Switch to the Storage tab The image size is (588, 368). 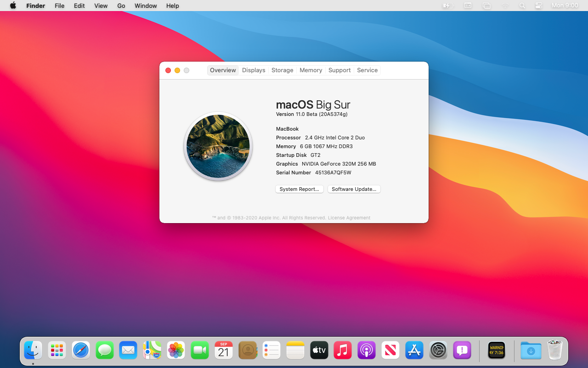(282, 70)
